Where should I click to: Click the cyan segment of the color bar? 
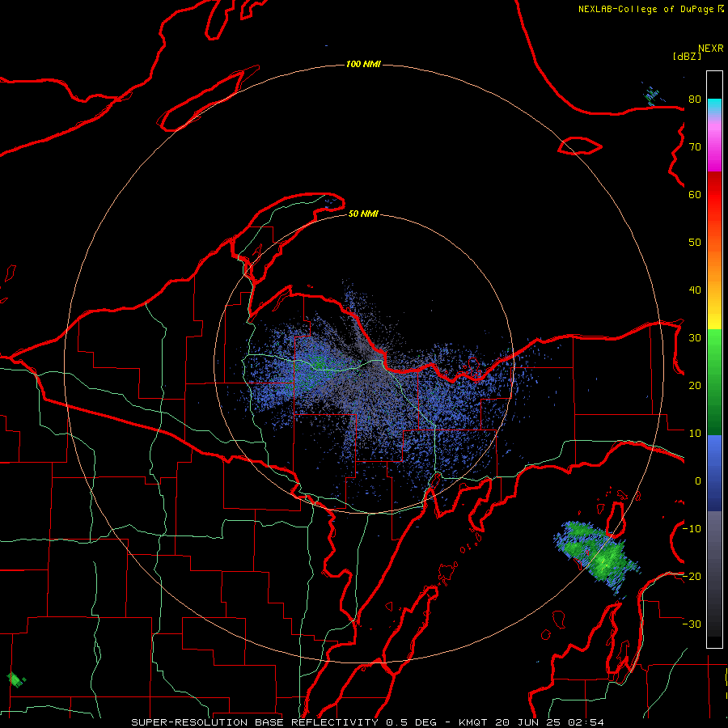(x=714, y=106)
